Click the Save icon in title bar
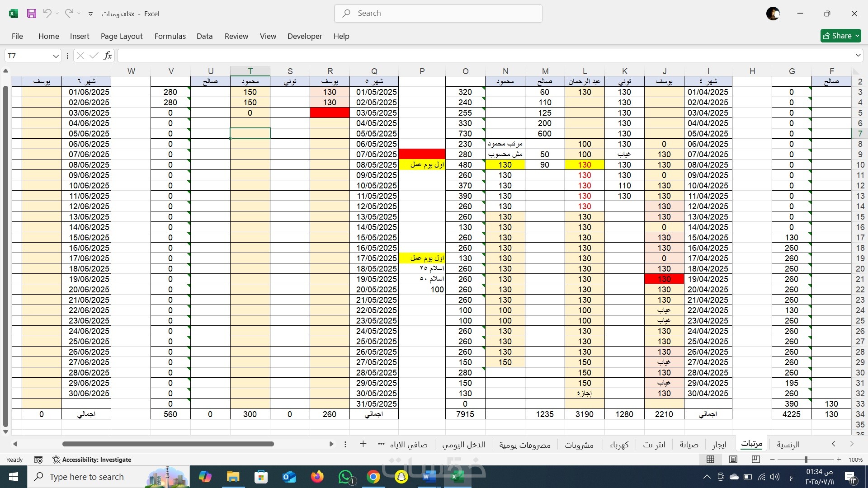This screenshot has width=868, height=488. 31,14
